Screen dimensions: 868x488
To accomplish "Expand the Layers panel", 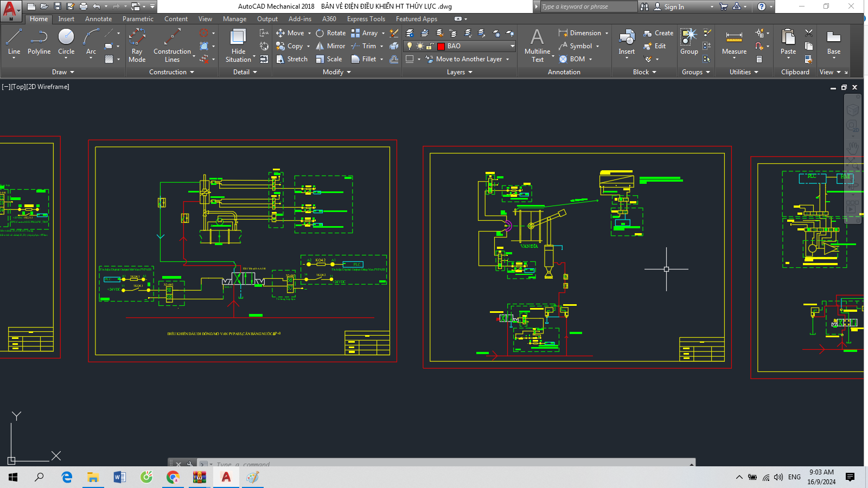I will tap(459, 72).
